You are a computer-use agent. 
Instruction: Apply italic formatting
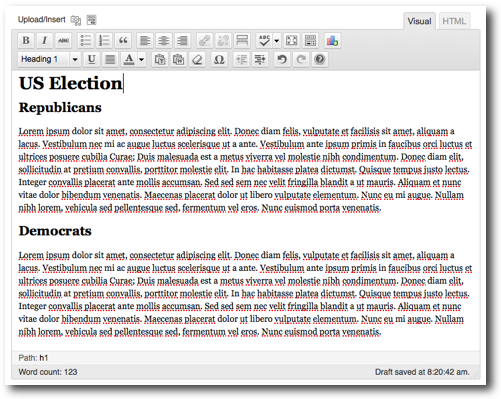point(44,41)
